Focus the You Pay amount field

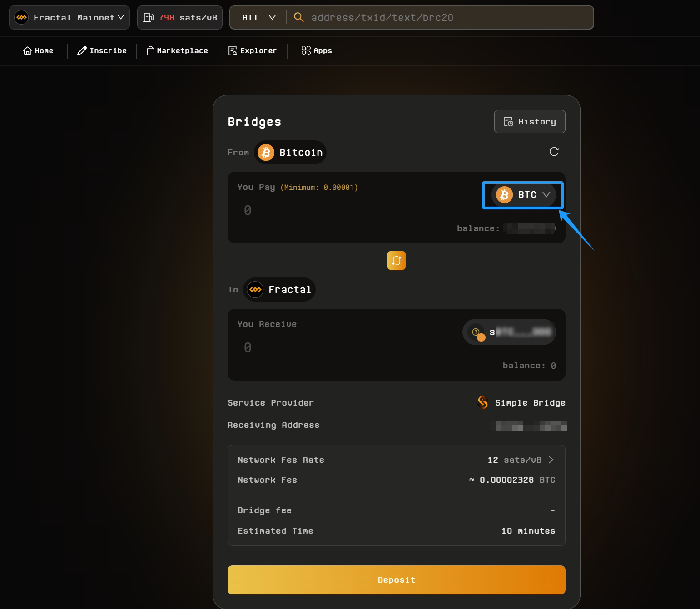318,210
